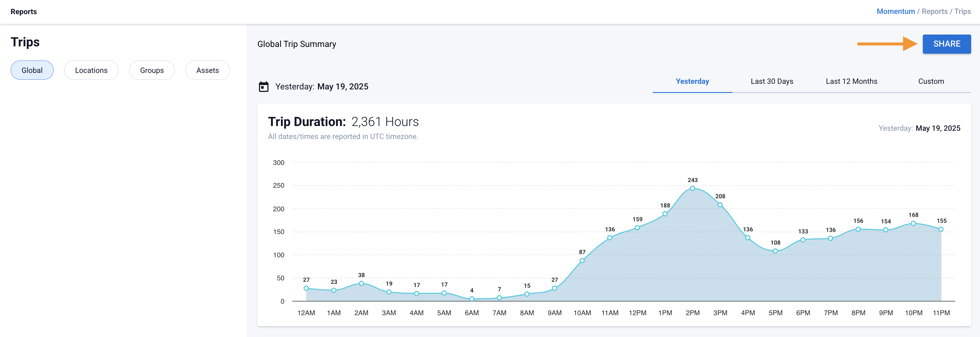Navigate to Momentum via breadcrumb link
This screenshot has width=980, height=337.
[896, 11]
